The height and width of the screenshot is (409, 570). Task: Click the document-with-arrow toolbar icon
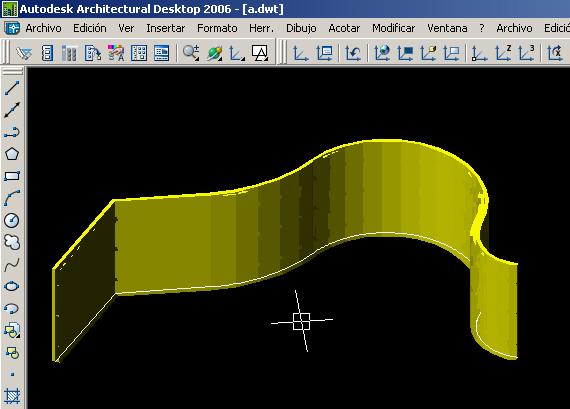pos(93,53)
